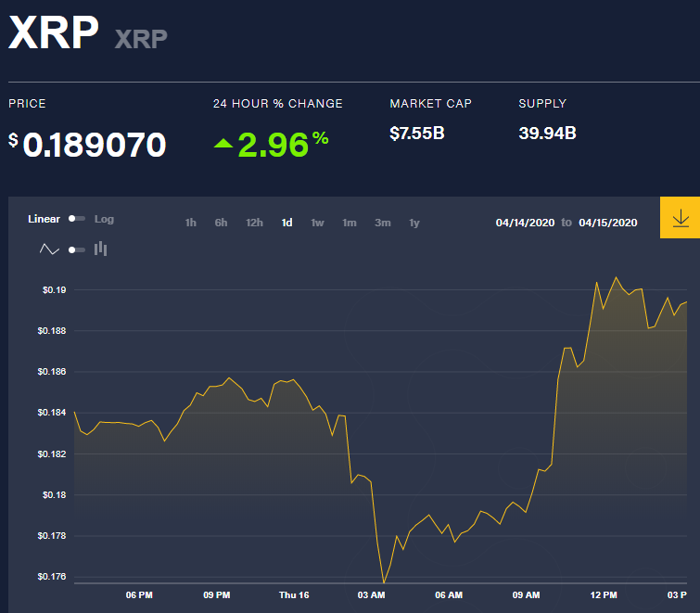Click the green up-triangle change indicator
The image size is (700, 613).
pyautogui.click(x=223, y=144)
